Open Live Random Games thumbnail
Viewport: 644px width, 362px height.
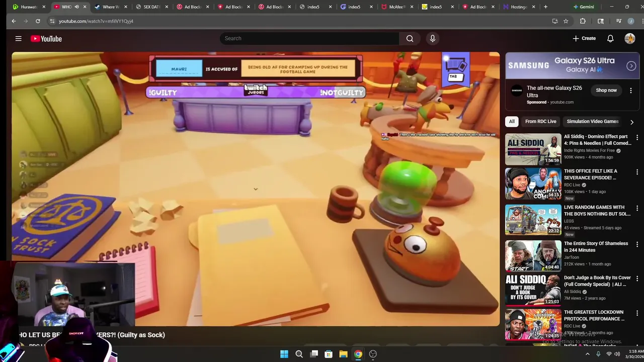(x=533, y=220)
